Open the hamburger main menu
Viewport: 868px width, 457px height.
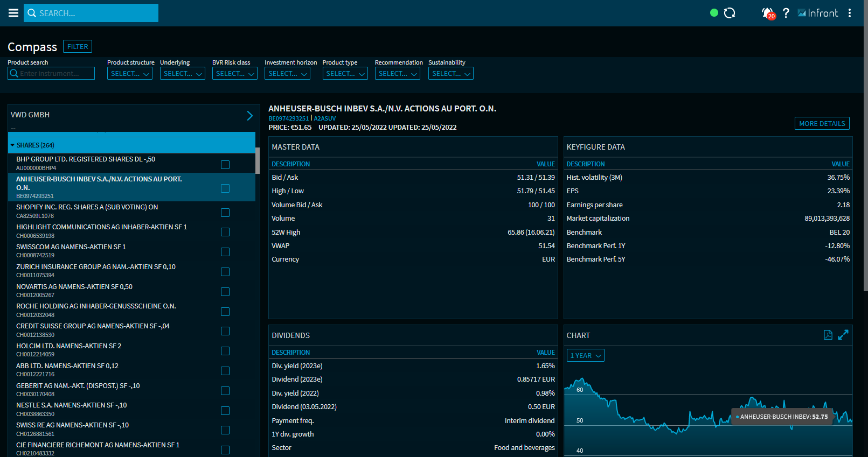coord(13,13)
